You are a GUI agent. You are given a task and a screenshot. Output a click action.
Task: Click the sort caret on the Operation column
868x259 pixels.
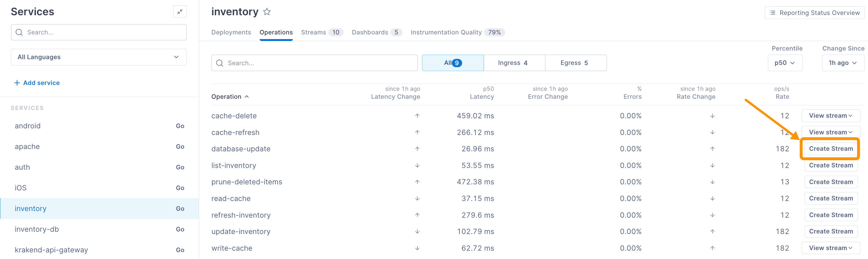point(247,97)
